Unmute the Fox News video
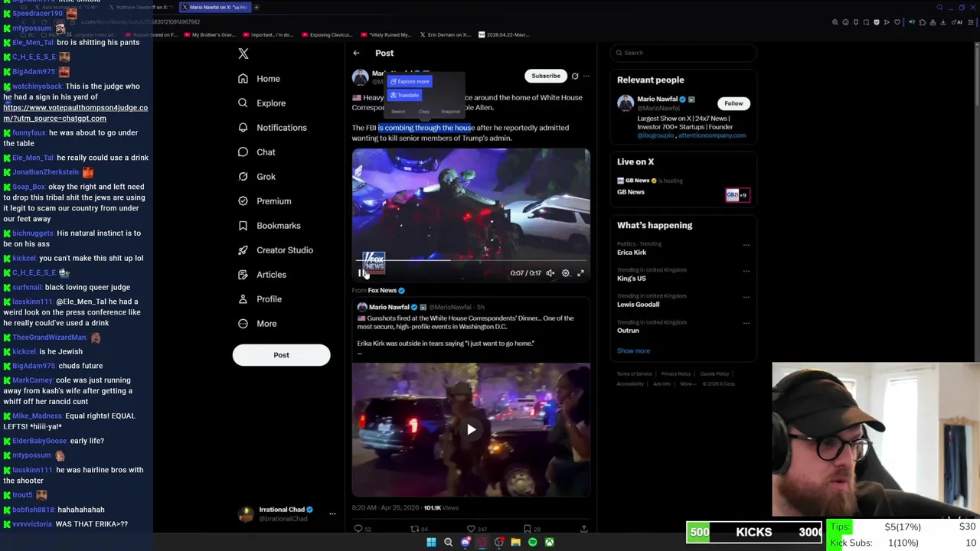Viewport: 980px width, 551px height. 550,273
